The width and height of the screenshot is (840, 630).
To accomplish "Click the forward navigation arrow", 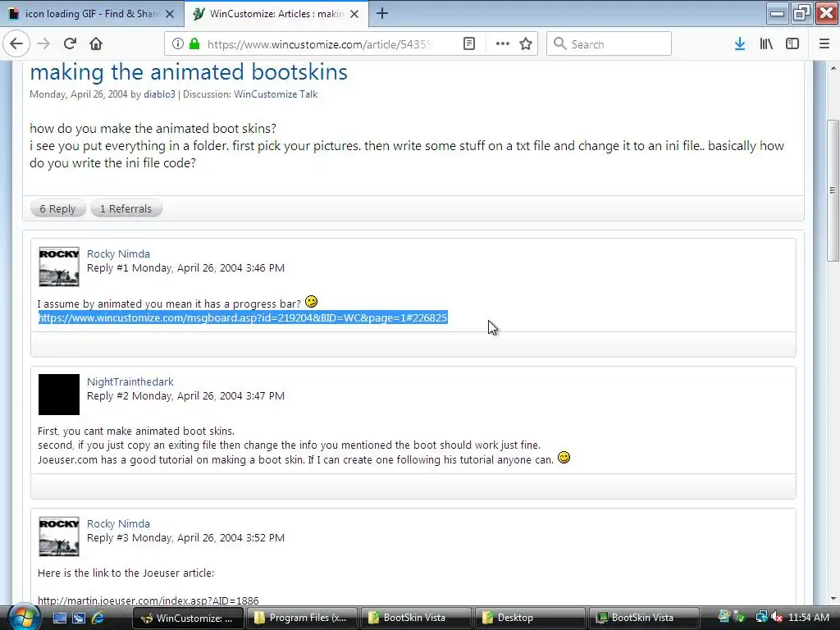I will click(43, 44).
